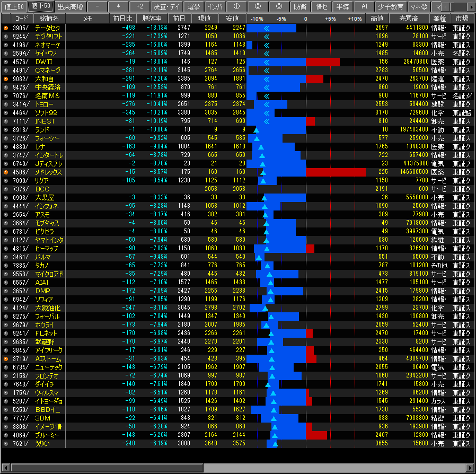Click the right arrow of the horizontal scrollbar

[x=470, y=467]
